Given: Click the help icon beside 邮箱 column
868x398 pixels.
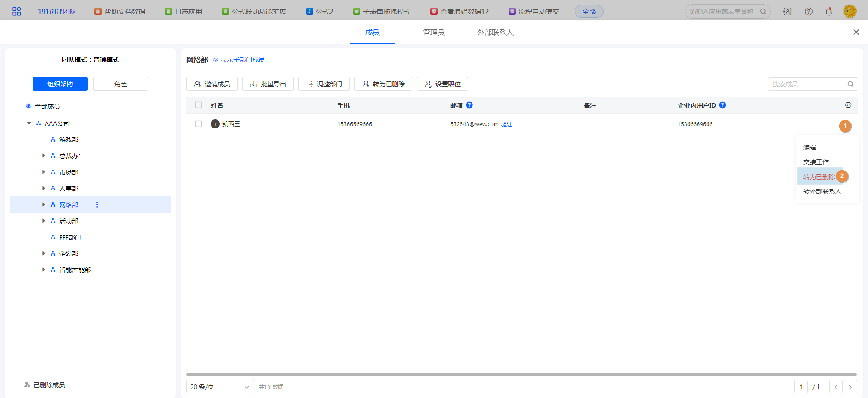Looking at the screenshot, I should tap(469, 105).
